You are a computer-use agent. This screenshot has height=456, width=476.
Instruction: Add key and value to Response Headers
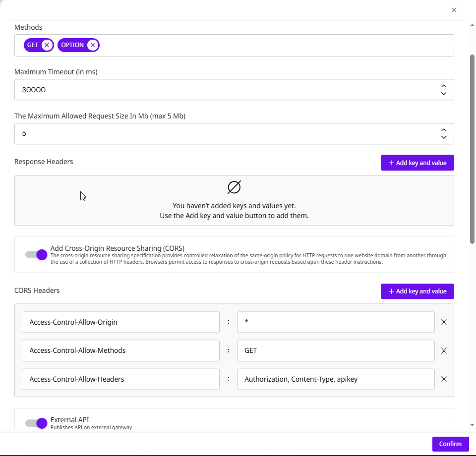point(417,163)
